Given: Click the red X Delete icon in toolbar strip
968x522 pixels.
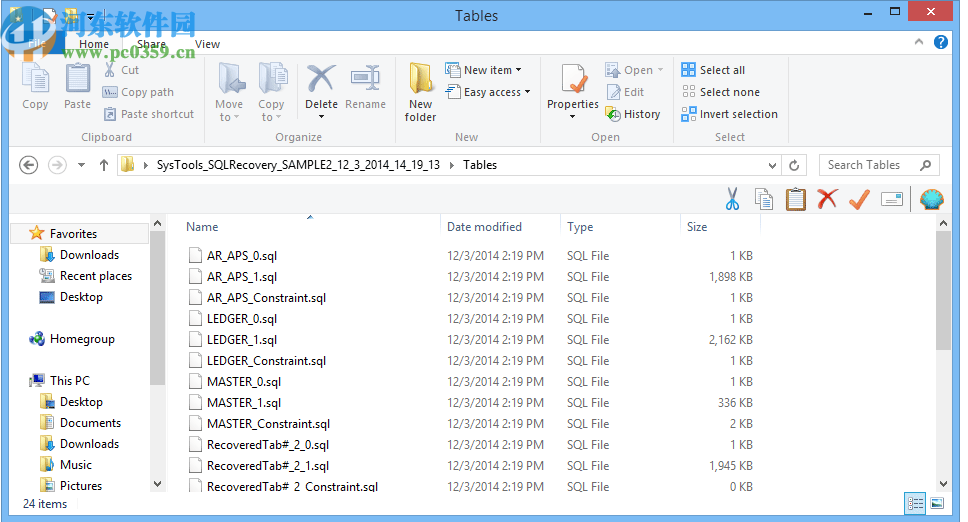Looking at the screenshot, I should coord(827,199).
